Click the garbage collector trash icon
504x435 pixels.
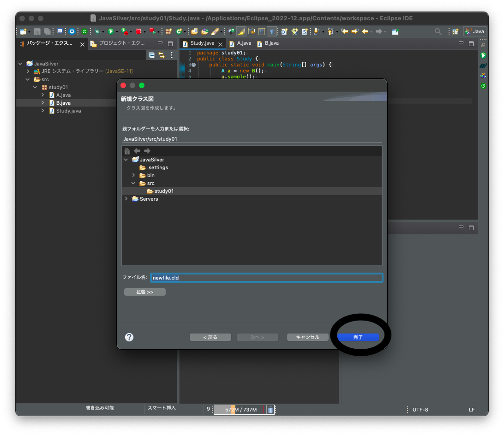(x=270, y=410)
